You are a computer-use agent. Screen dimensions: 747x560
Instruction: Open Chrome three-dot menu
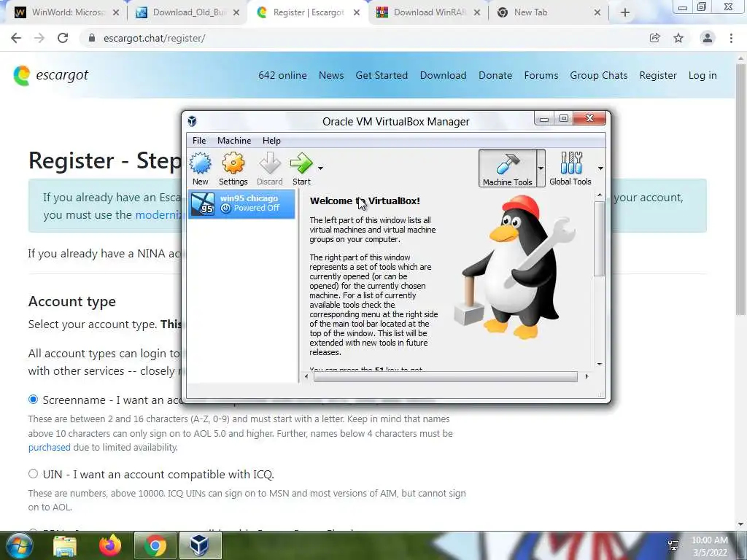click(731, 38)
